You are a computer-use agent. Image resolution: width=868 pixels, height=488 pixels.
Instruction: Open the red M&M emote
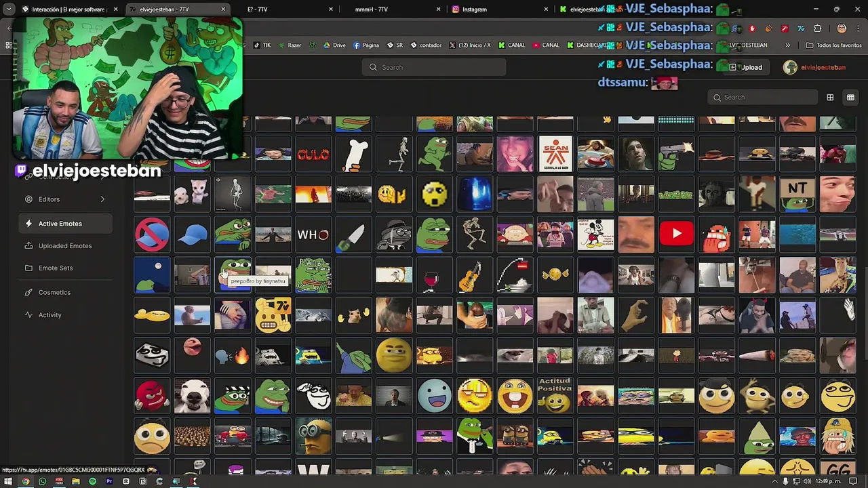click(x=152, y=395)
